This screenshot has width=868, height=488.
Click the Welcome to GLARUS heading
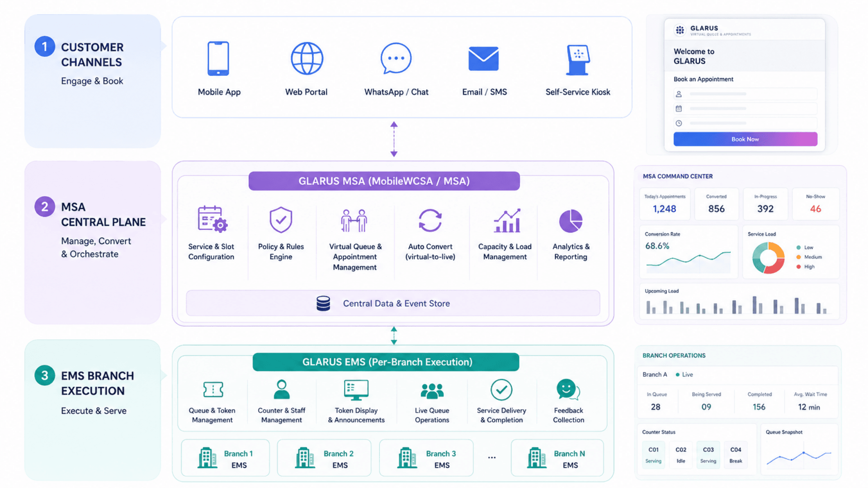694,56
